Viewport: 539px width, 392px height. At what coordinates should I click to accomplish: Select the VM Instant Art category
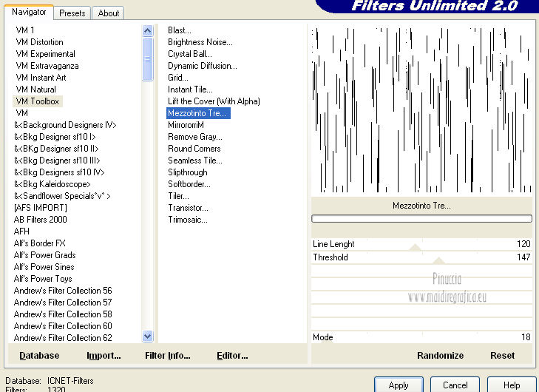point(41,78)
